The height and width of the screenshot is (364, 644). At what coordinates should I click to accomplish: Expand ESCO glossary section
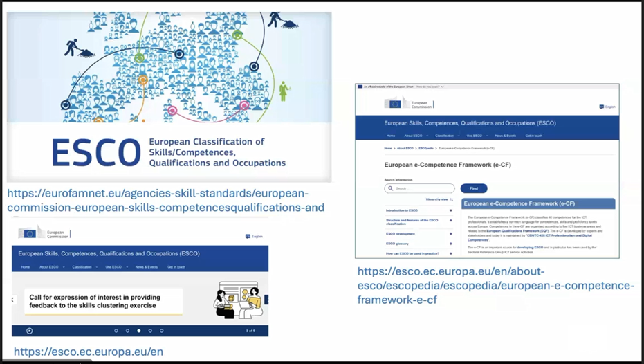point(450,244)
